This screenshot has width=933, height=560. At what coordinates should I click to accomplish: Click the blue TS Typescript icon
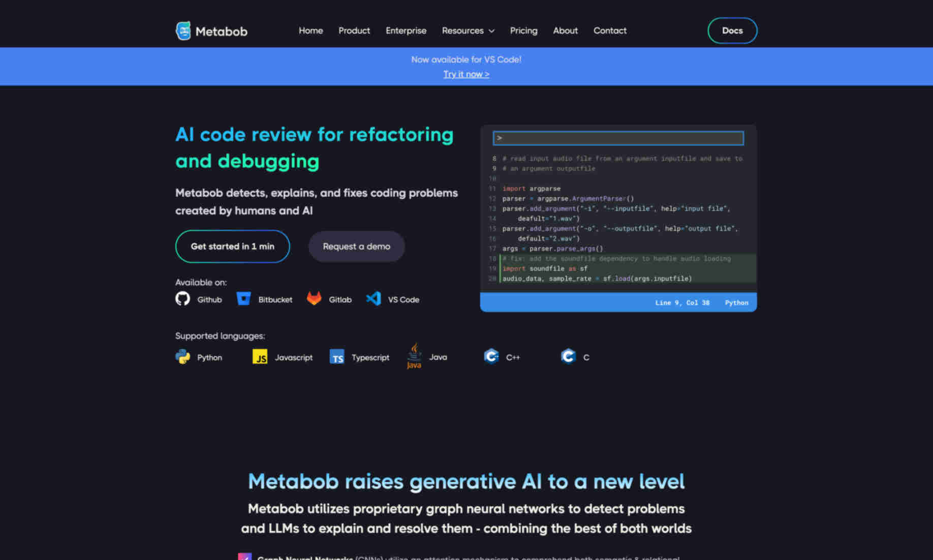tap(337, 357)
